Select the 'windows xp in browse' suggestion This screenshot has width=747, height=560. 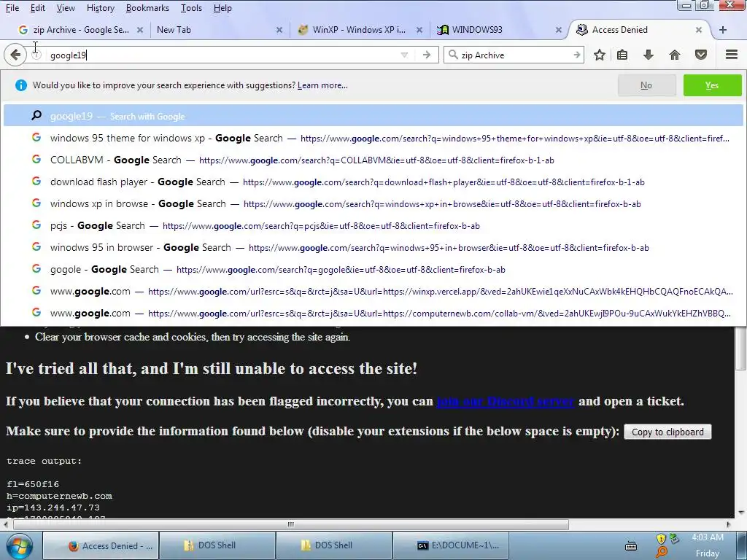point(373,203)
